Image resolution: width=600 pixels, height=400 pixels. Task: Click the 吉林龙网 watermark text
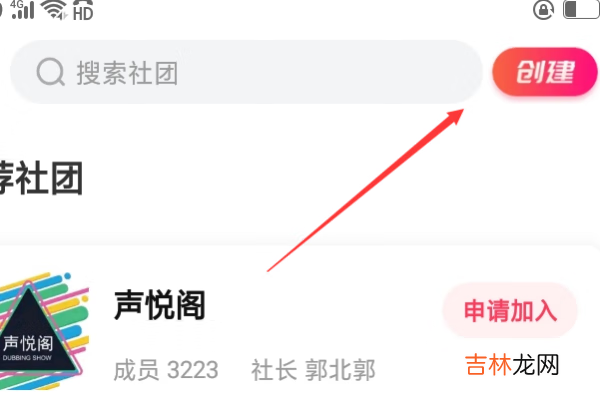coord(512,364)
